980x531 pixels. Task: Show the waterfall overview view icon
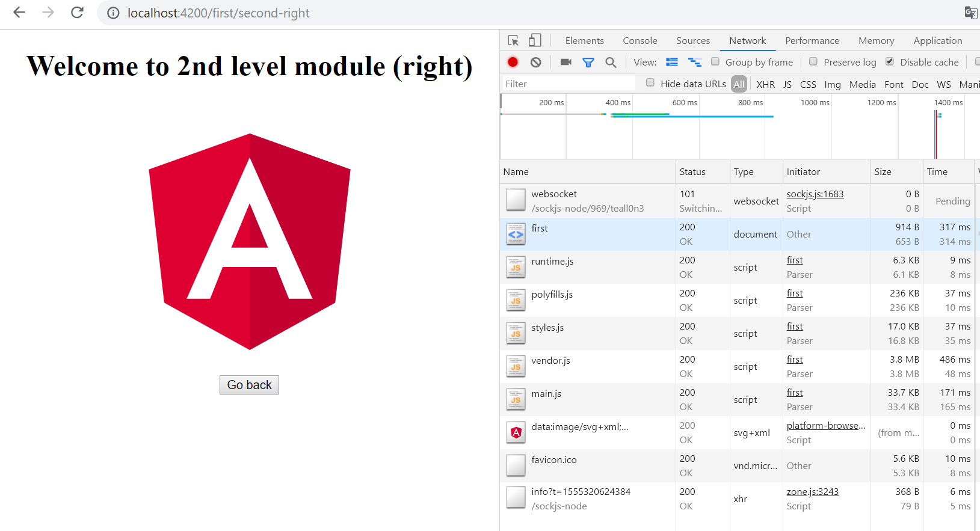695,62
